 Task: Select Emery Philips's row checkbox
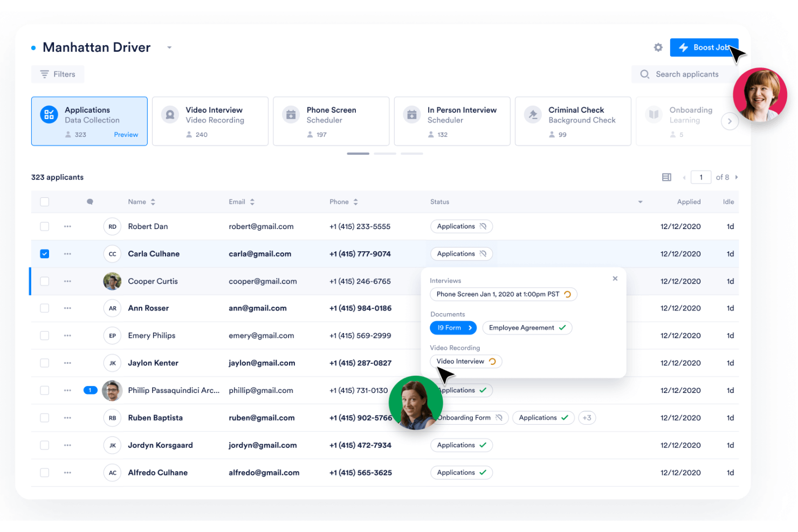[45, 336]
